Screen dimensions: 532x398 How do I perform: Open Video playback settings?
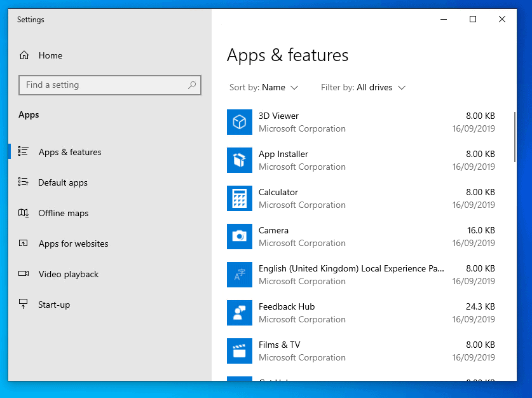tap(68, 275)
